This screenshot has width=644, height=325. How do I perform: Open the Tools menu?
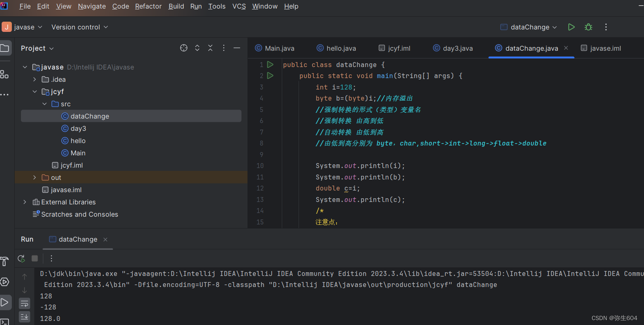(x=217, y=6)
